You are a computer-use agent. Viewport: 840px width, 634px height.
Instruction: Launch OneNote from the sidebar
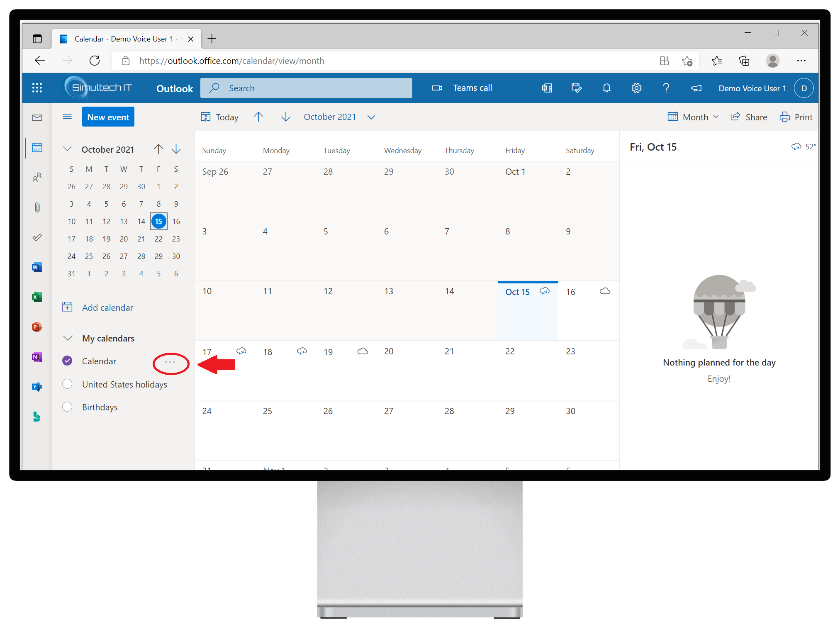[37, 357]
